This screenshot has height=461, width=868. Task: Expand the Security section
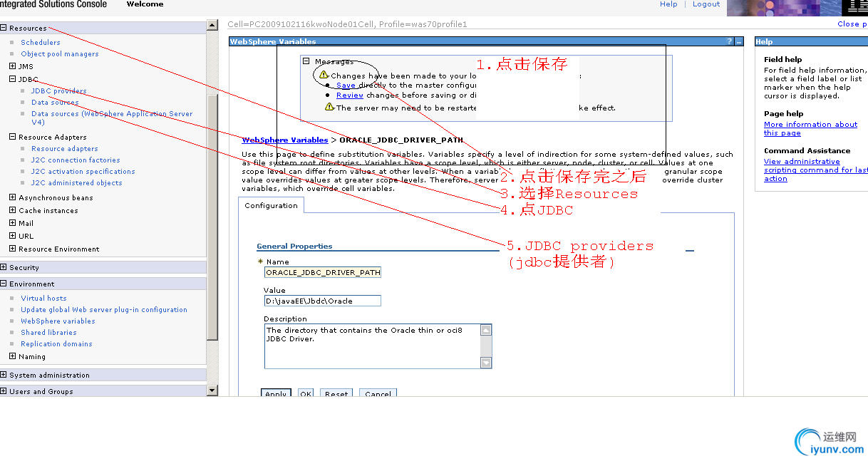click(x=4, y=267)
